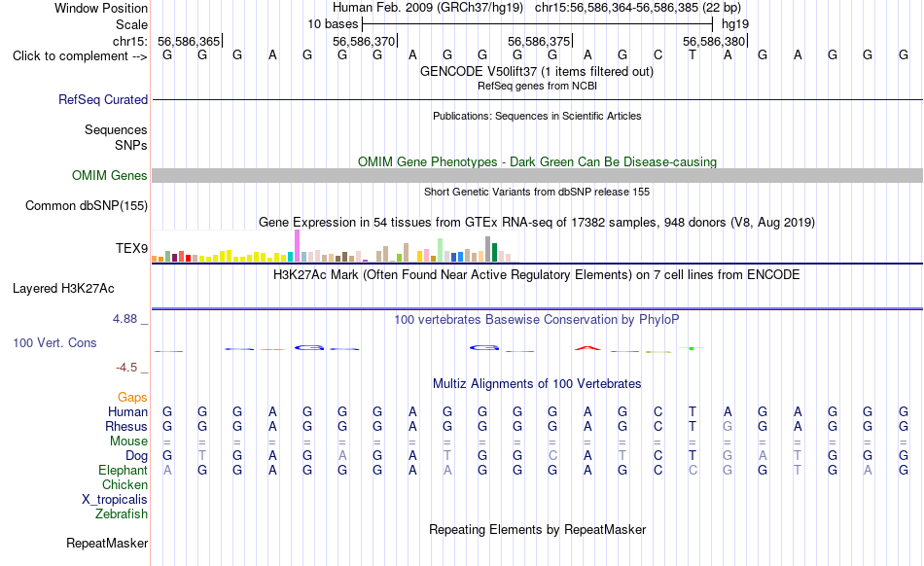The image size is (924, 566).
Task: Click the dark green bar in TEX9 expression
Action: pos(494,252)
